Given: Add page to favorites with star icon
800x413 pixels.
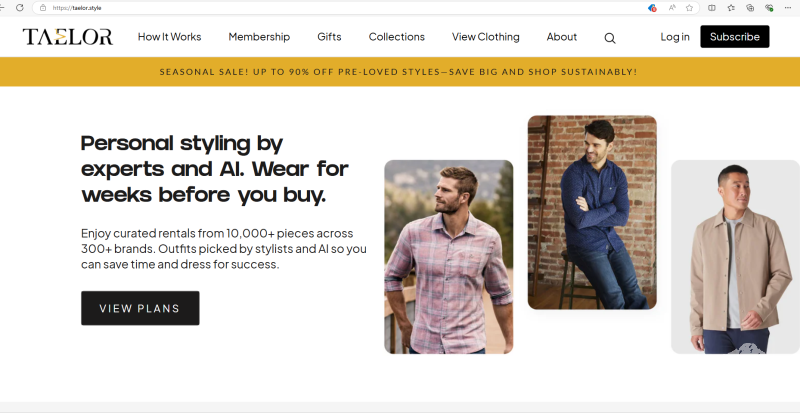Looking at the screenshot, I should coord(689,7).
